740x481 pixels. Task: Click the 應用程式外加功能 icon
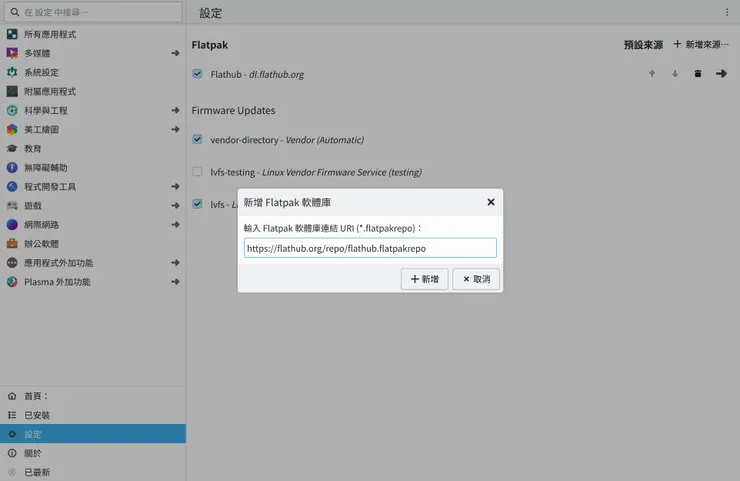tap(12, 262)
